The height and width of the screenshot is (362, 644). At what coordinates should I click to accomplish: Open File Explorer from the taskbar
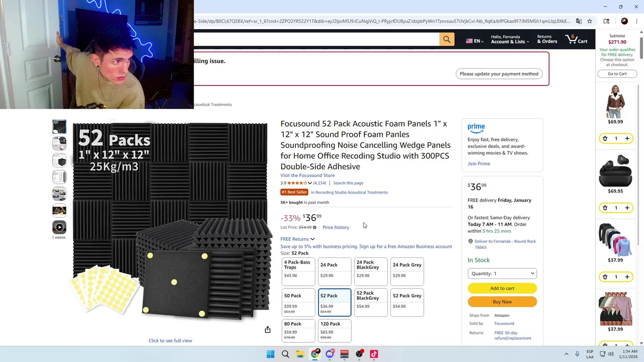[x=300, y=354]
